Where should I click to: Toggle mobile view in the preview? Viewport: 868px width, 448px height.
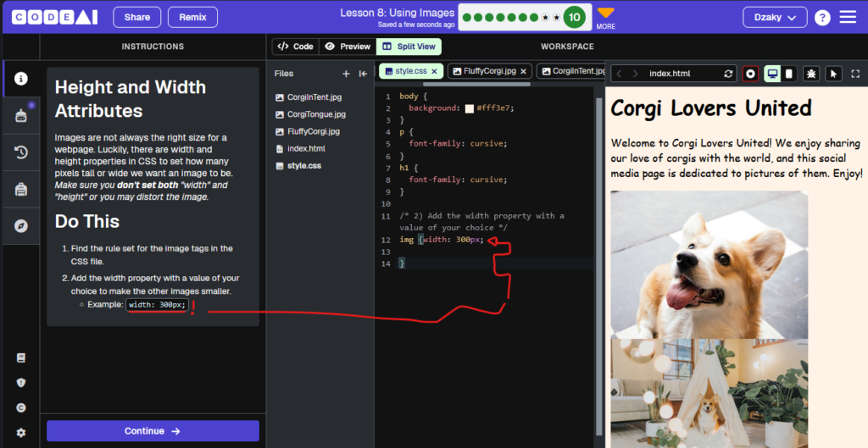(x=789, y=74)
